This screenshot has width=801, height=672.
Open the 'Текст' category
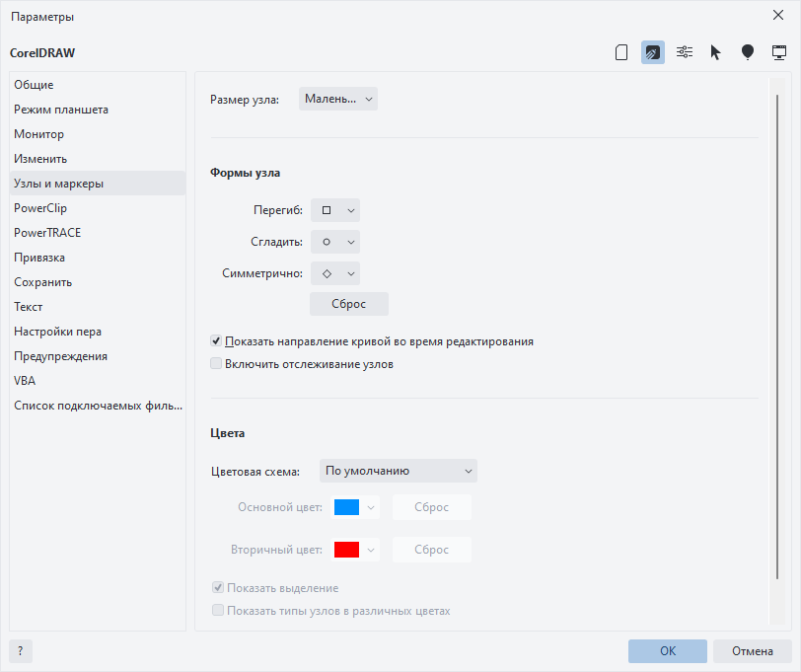pos(98,307)
